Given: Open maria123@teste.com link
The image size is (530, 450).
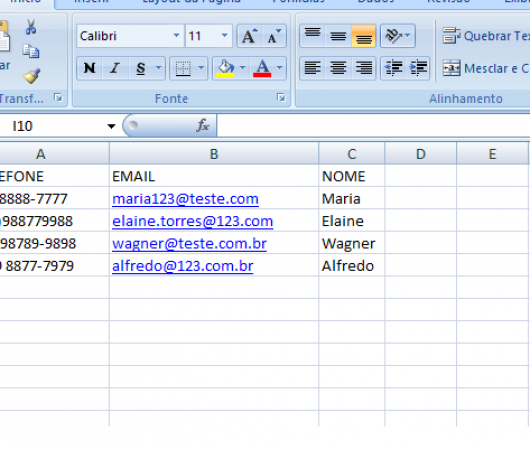Looking at the screenshot, I should point(185,199).
